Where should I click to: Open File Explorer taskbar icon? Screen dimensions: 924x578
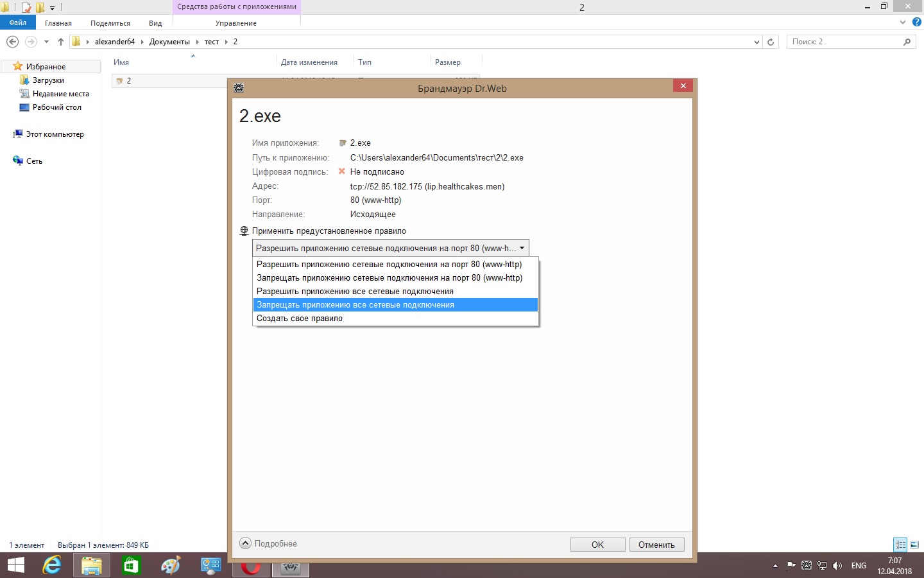tap(91, 565)
